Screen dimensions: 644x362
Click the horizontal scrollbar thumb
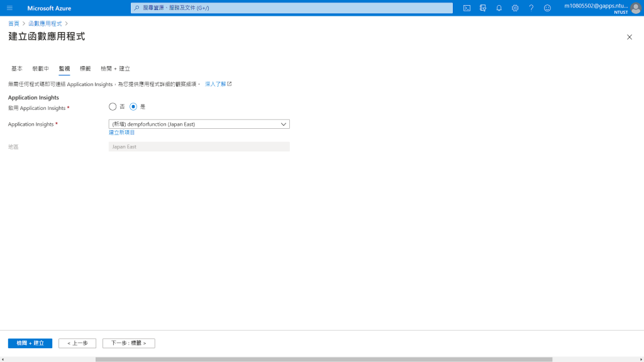(x=324, y=359)
